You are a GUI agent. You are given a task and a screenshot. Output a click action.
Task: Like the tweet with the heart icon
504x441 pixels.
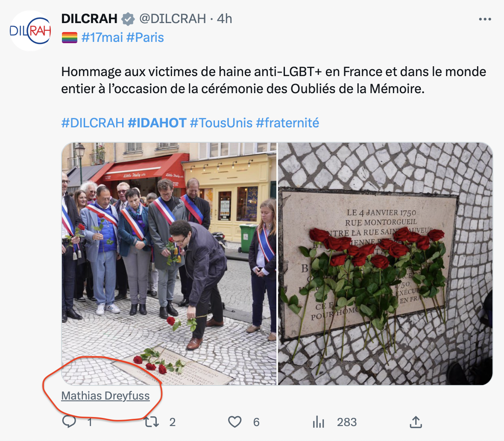click(234, 422)
